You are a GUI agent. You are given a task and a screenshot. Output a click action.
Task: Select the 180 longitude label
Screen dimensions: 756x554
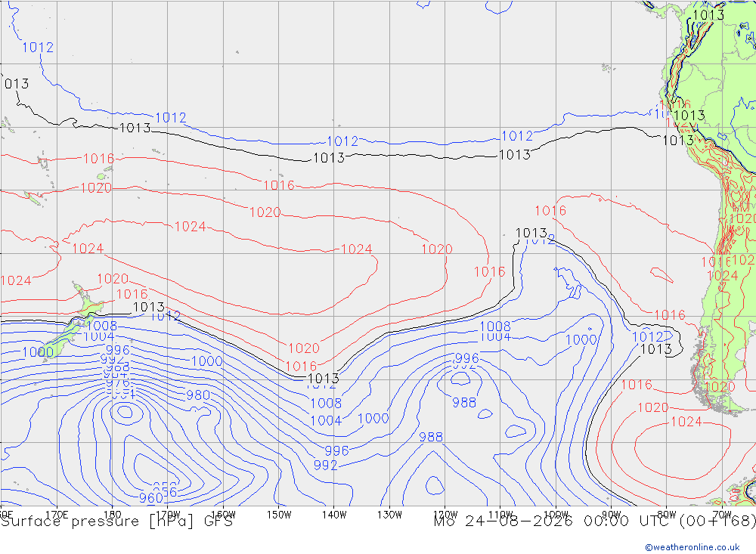click(x=113, y=515)
